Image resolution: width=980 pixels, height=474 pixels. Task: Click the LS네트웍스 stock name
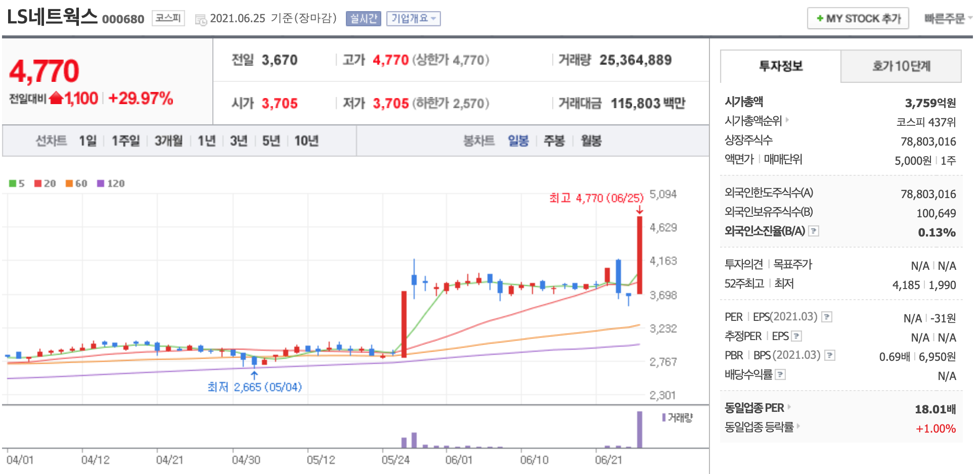[52, 17]
